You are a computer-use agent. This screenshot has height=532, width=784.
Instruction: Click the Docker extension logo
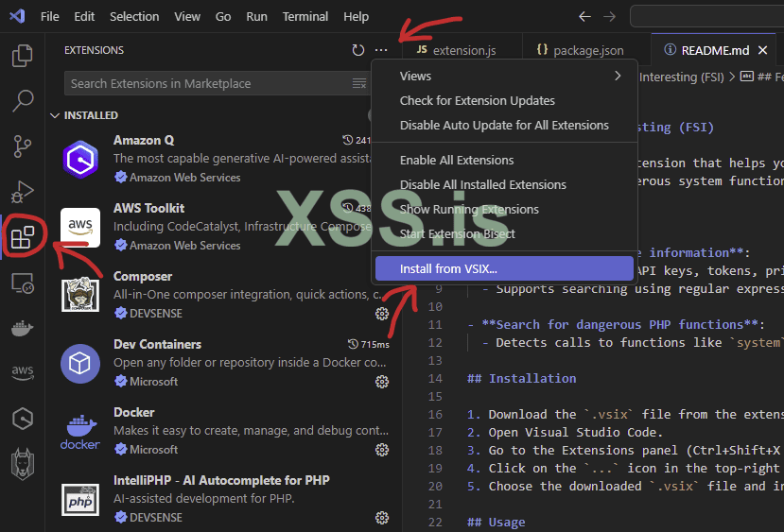click(80, 432)
